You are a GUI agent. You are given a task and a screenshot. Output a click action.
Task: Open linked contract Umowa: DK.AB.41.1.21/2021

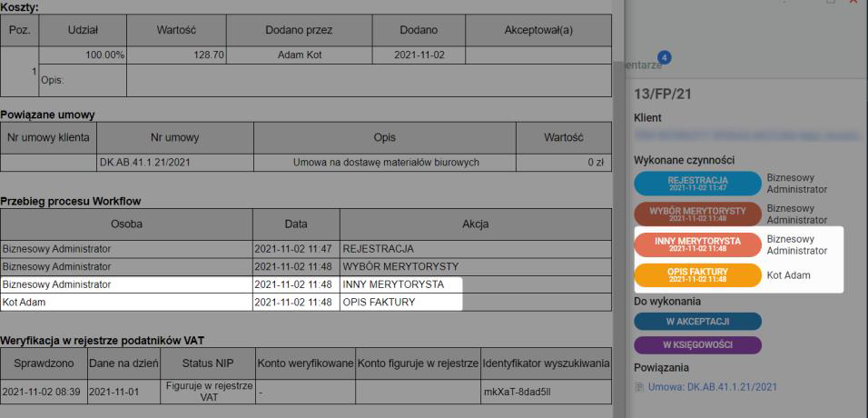pos(713,387)
